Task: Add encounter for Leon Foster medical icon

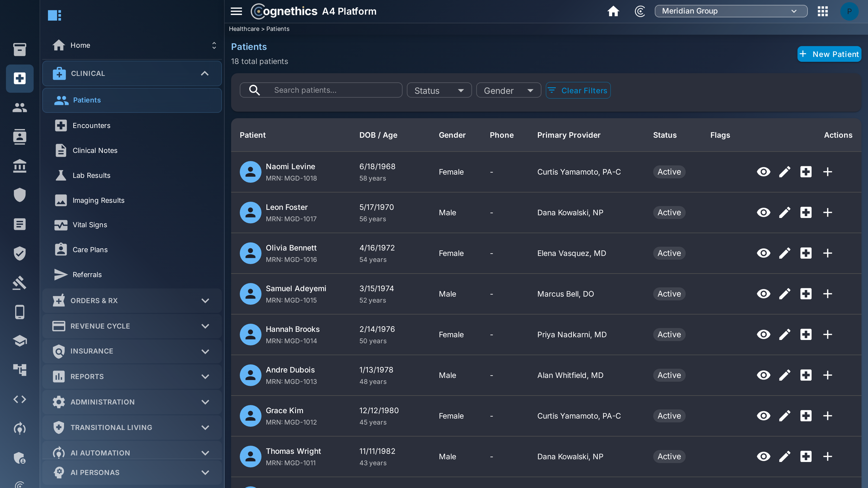Action: click(x=806, y=213)
